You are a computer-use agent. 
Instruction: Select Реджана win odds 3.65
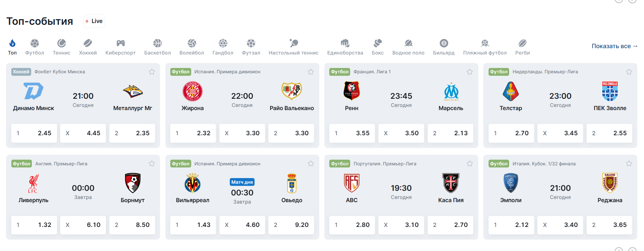click(609, 225)
